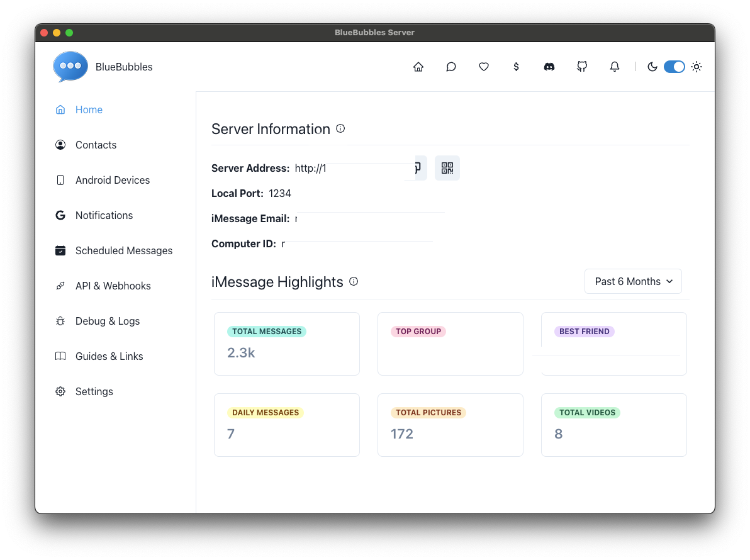Image resolution: width=750 pixels, height=560 pixels.
Task: Open Contacts in the sidebar
Action: [x=96, y=145]
